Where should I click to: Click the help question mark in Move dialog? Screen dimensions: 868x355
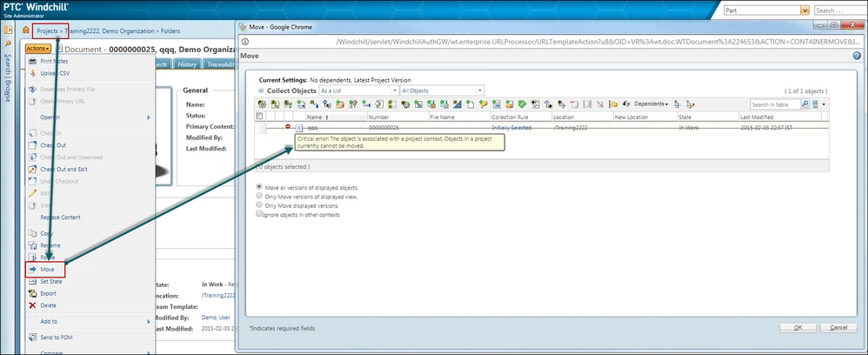[x=857, y=56]
